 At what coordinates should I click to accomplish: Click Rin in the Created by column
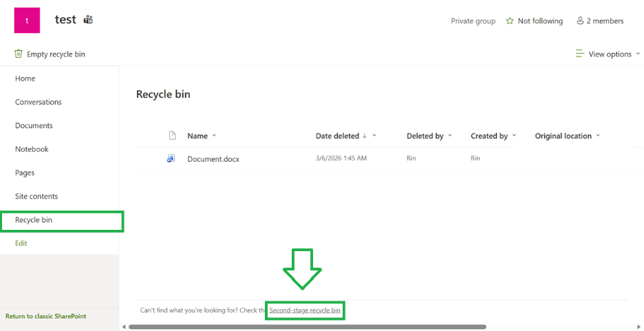475,158
